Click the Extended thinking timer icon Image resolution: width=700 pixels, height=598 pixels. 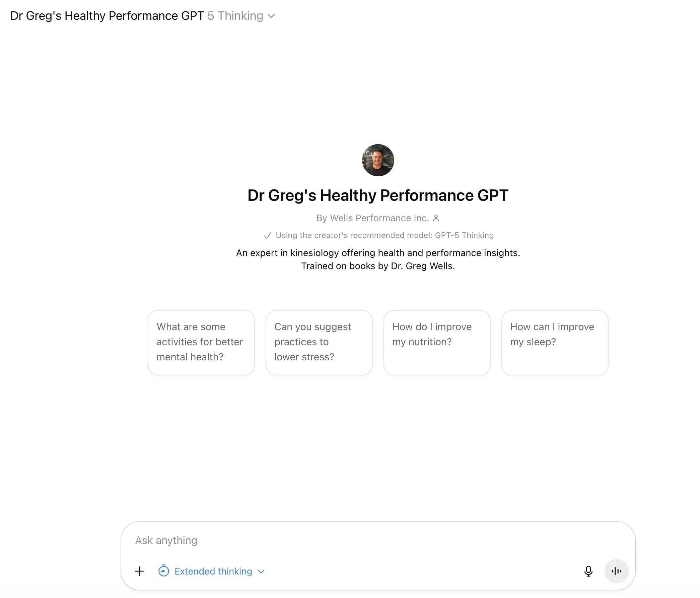coord(164,571)
